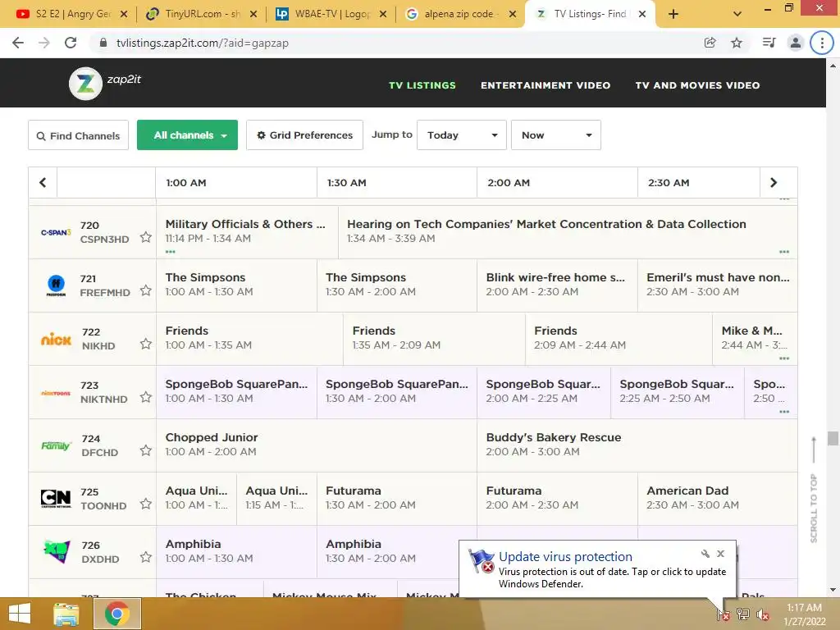Show later times with right arrow

774,183
